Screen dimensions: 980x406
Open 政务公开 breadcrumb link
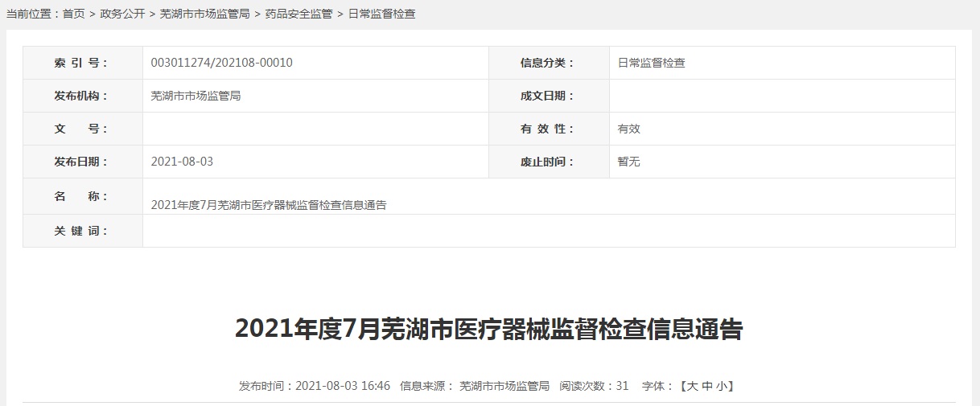pos(122,14)
